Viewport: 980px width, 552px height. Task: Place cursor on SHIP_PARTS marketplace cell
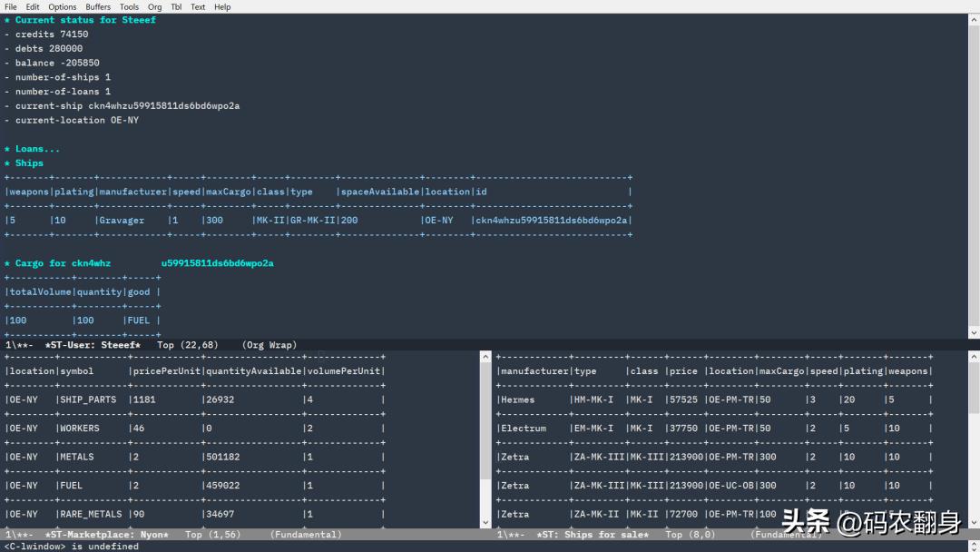click(x=88, y=399)
